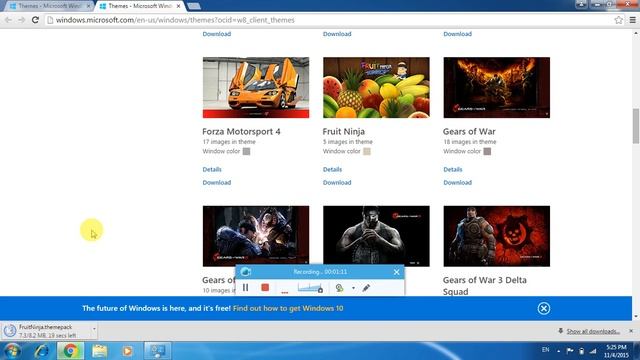Open the Forza Motorsport 4 thumbnail
640x360 pixels.
(256, 87)
